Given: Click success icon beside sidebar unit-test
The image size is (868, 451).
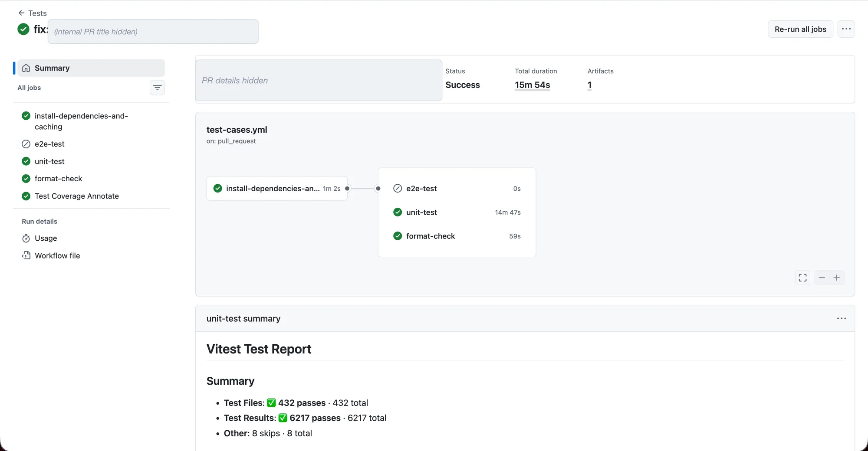Looking at the screenshot, I should [26, 161].
